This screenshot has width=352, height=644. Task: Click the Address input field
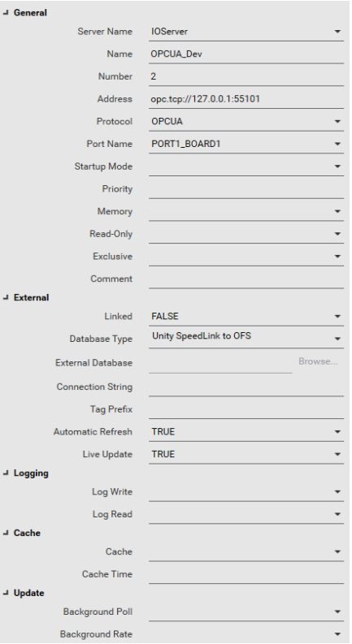[x=246, y=99]
